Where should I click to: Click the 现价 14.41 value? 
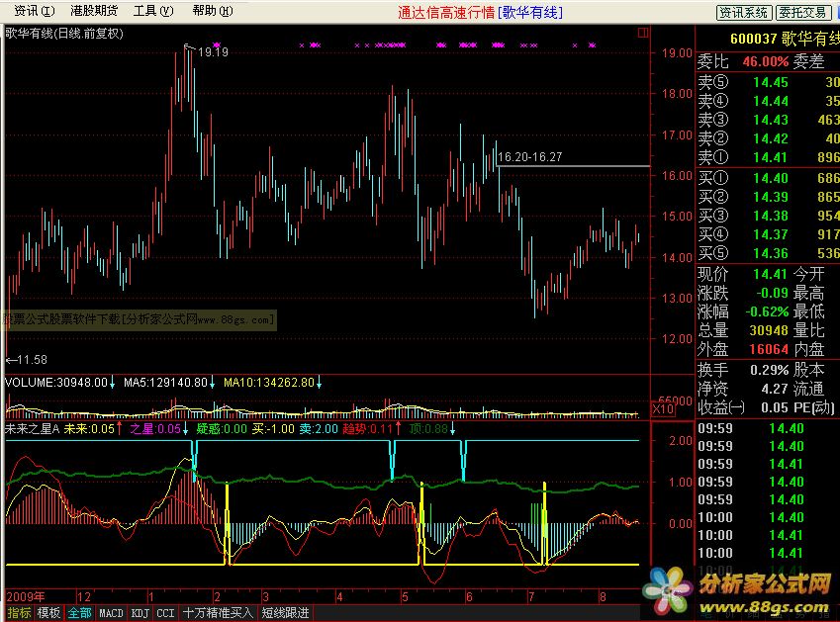coord(771,274)
